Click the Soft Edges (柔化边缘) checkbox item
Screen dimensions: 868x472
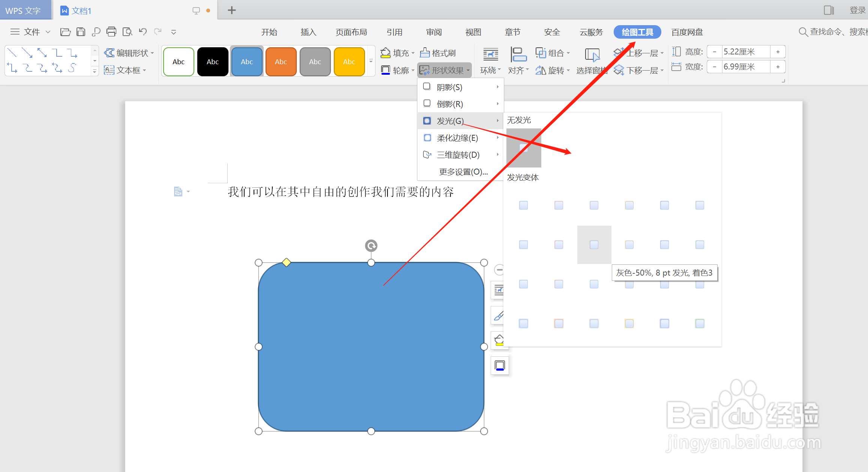coord(457,138)
